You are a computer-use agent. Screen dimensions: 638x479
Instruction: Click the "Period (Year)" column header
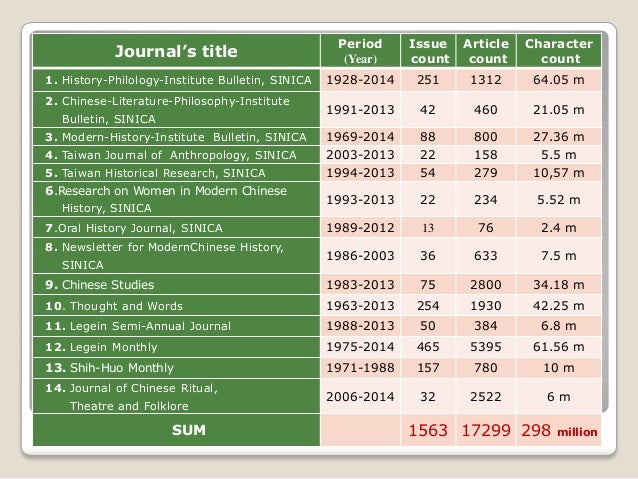pyautogui.click(x=360, y=51)
